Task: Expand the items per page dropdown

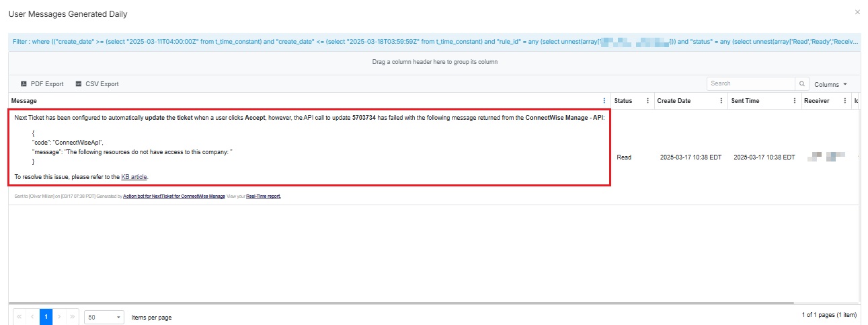Action: pyautogui.click(x=104, y=317)
